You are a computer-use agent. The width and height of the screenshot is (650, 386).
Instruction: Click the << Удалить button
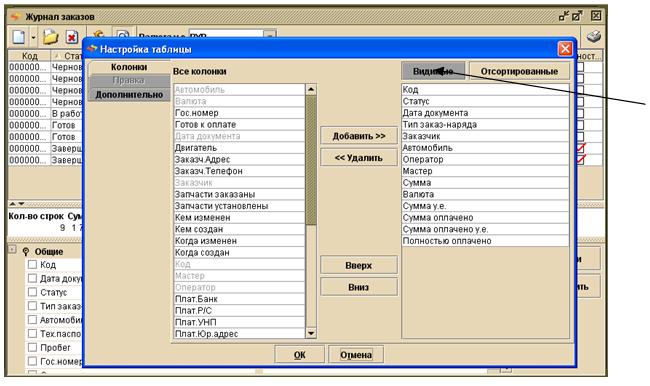[359, 158]
